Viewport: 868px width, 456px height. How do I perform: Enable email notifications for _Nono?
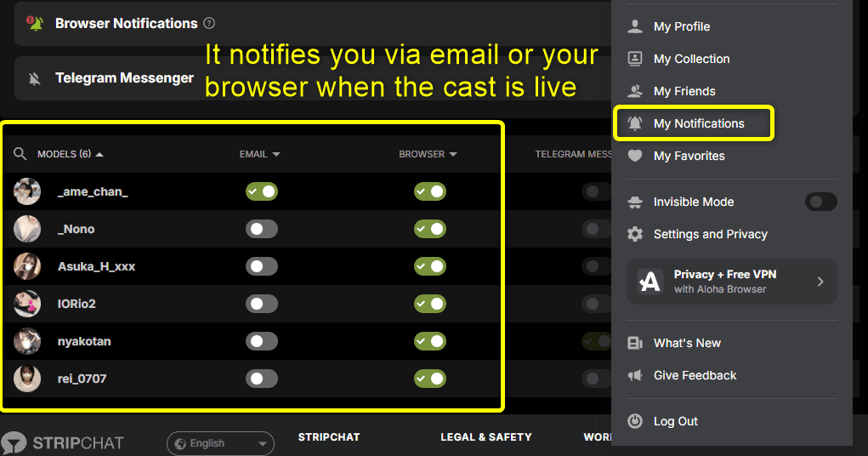tap(262, 229)
